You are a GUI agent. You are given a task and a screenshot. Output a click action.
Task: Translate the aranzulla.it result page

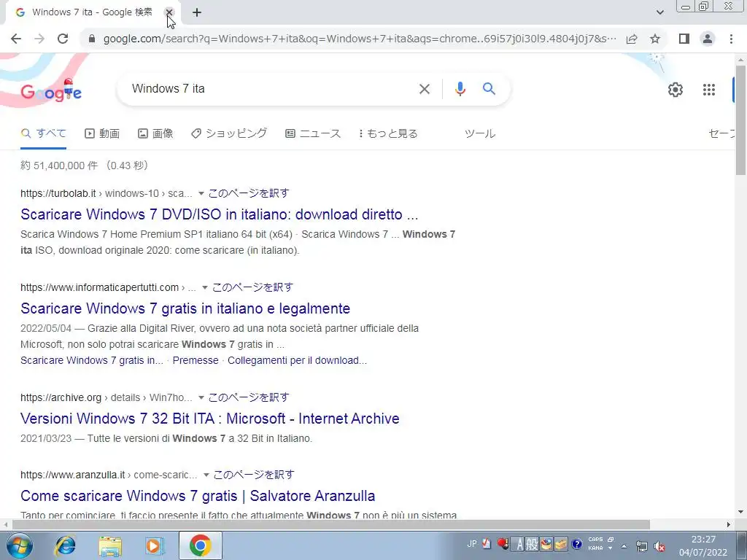253,475
